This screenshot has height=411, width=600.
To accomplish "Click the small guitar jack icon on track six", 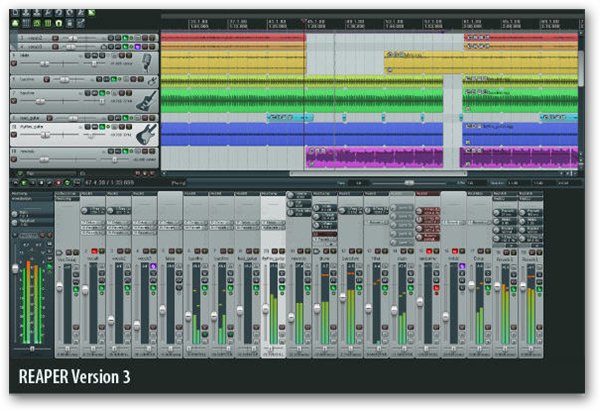I will [x=152, y=80].
